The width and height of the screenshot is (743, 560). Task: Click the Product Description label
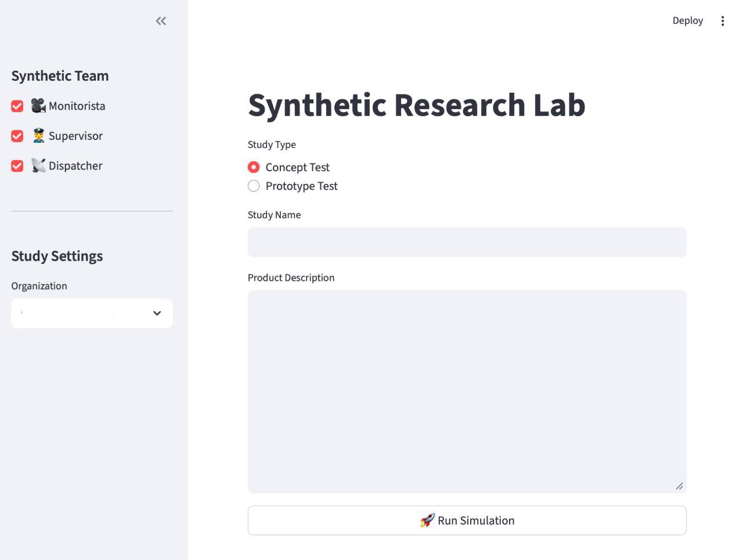pos(291,277)
